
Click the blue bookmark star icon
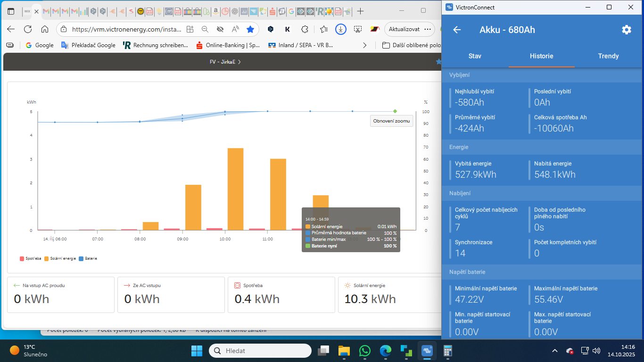[250, 29]
